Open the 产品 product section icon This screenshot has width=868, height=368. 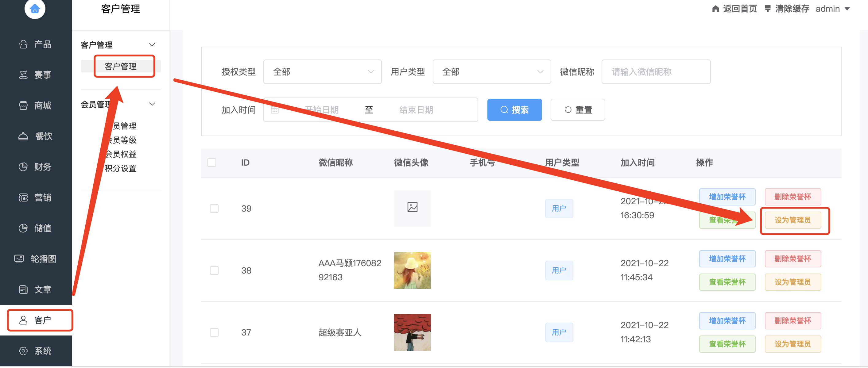pyautogui.click(x=23, y=44)
